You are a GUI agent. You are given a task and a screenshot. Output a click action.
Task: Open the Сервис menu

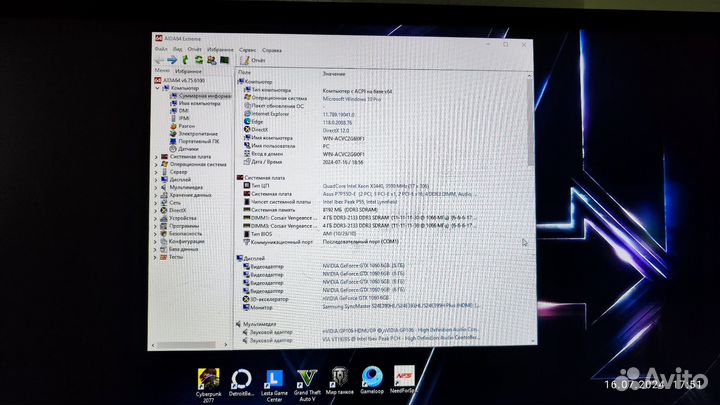click(x=247, y=49)
